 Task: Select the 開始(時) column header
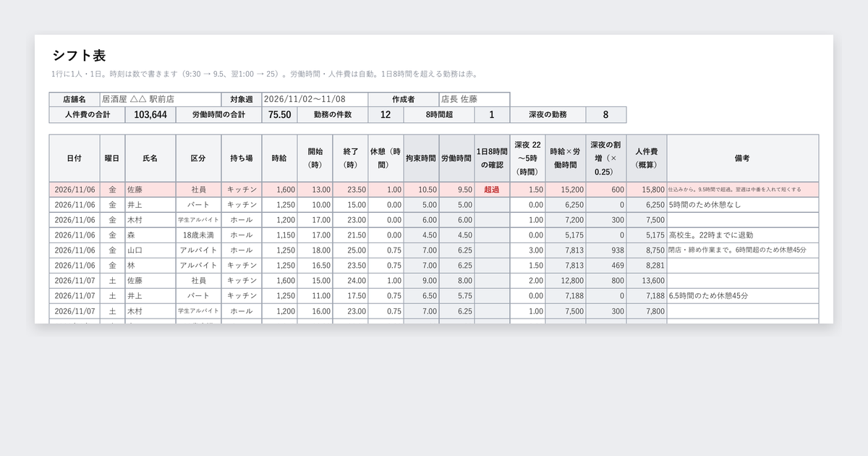click(x=315, y=158)
